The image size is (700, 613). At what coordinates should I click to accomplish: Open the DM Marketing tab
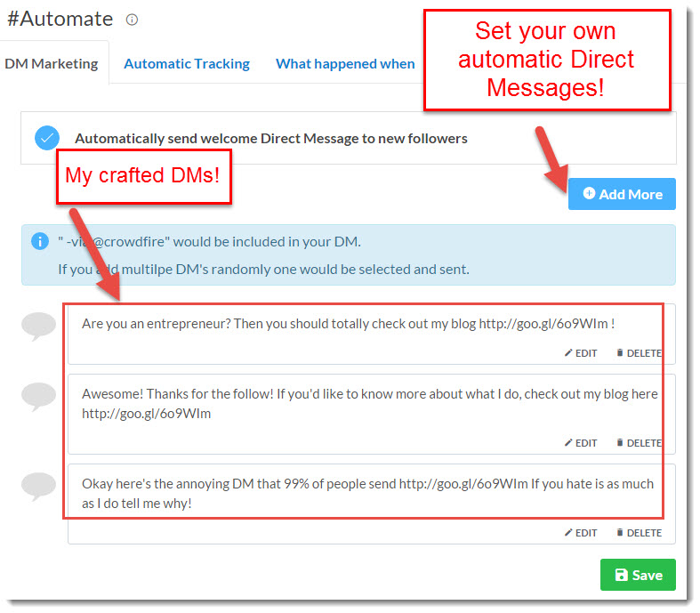coord(52,63)
